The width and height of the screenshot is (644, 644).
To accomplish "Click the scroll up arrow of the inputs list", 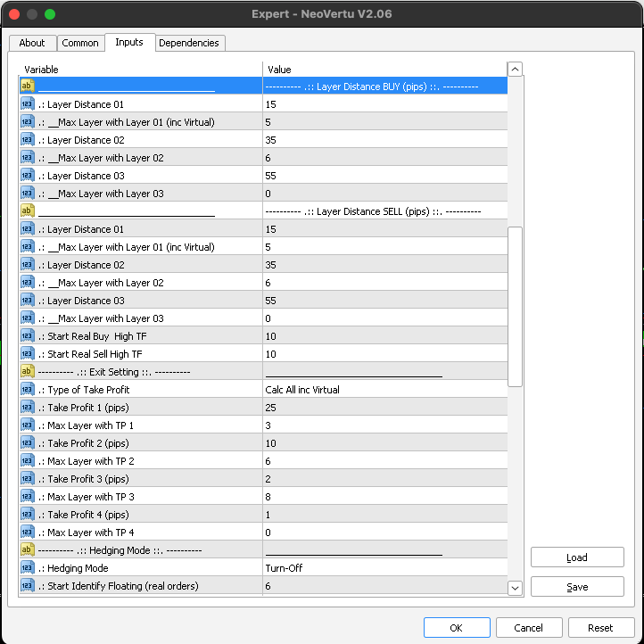I will pos(515,70).
